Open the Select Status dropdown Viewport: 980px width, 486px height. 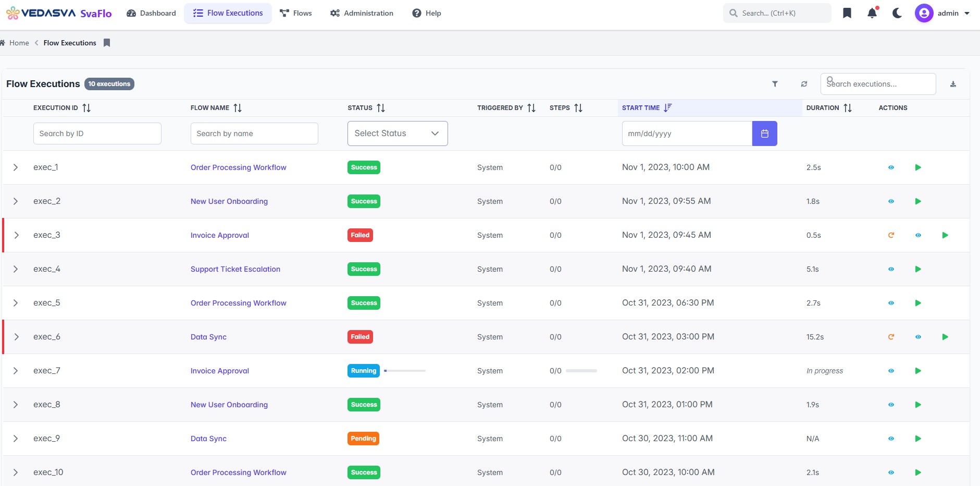[x=398, y=133]
